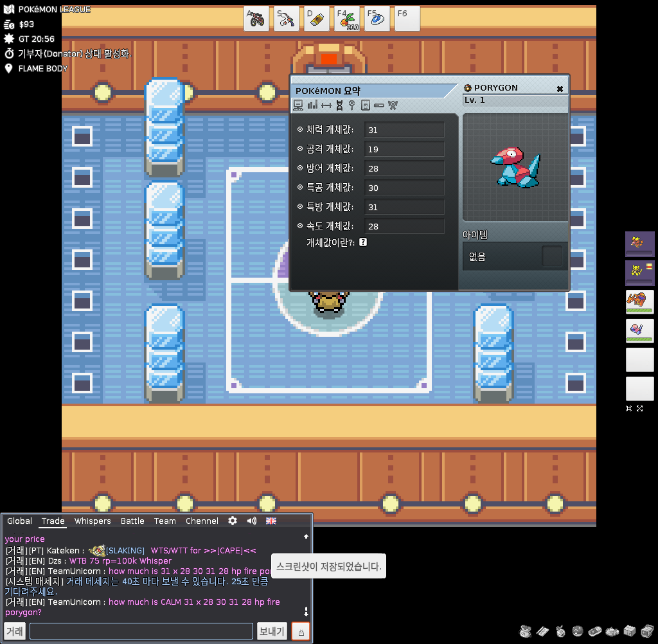Show the stats bar-chart summary tab
Viewport: 658px width, 644px height.
point(312,105)
